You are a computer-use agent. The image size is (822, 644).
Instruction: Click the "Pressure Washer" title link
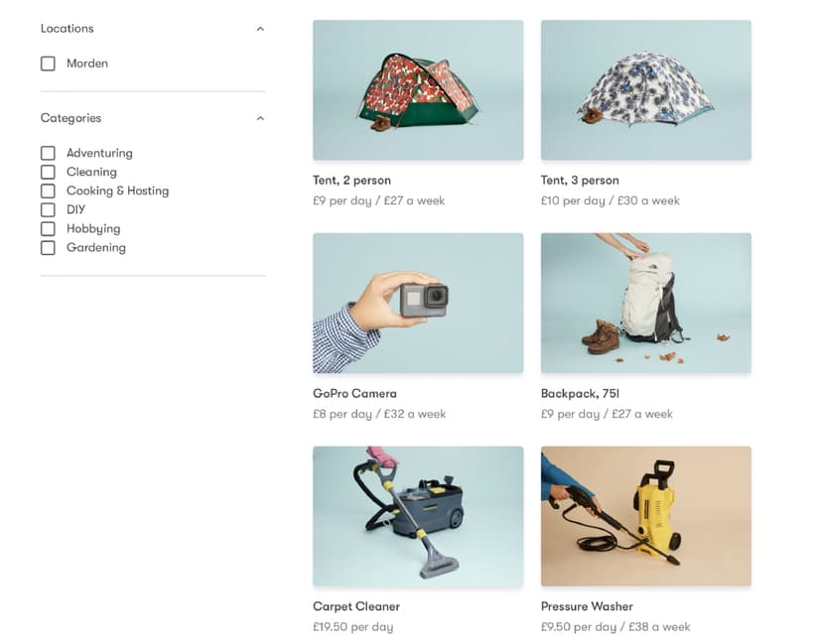(x=587, y=606)
